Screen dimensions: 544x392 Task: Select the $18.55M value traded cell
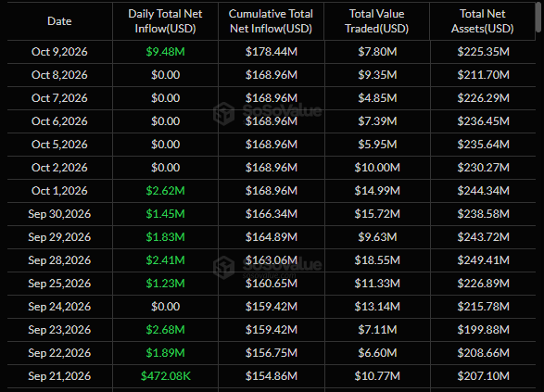377,260
